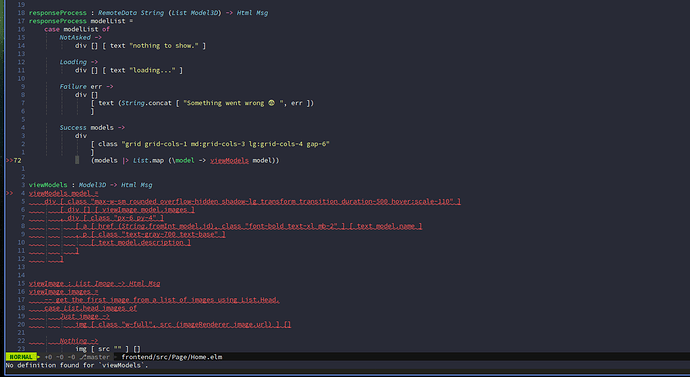Click the current line number 72 in the gutter
Screen dimensions: 690x377
tap(17, 160)
